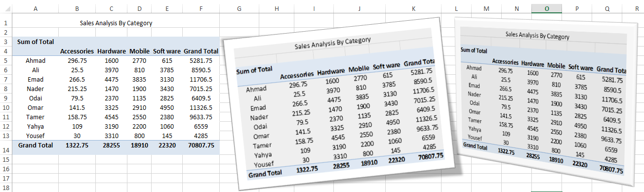Image resolution: width=644 pixels, height=192 pixels.
Task: Select row header 18
Action: (x=5, y=188)
